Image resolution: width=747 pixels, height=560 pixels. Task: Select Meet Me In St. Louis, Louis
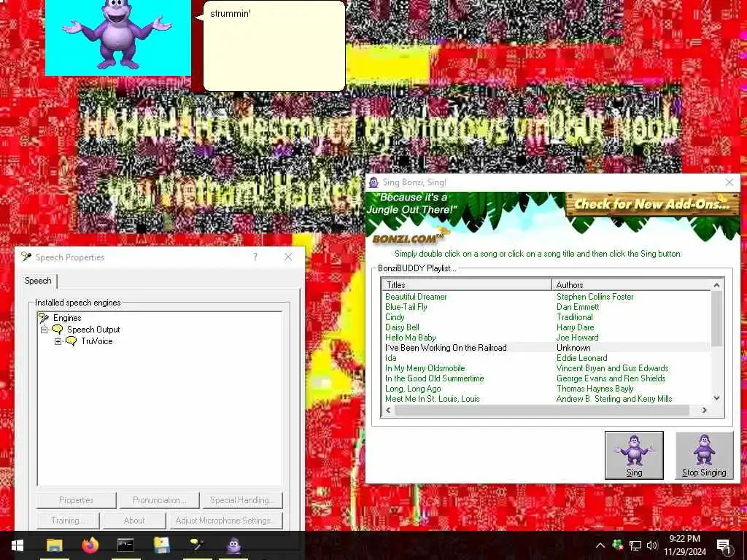(x=432, y=399)
